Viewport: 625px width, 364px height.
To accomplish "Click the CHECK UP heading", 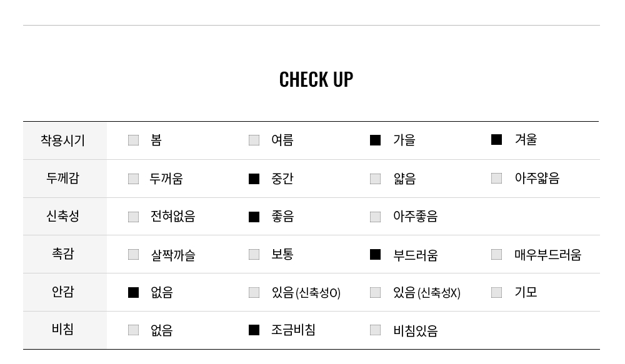I will (x=316, y=79).
